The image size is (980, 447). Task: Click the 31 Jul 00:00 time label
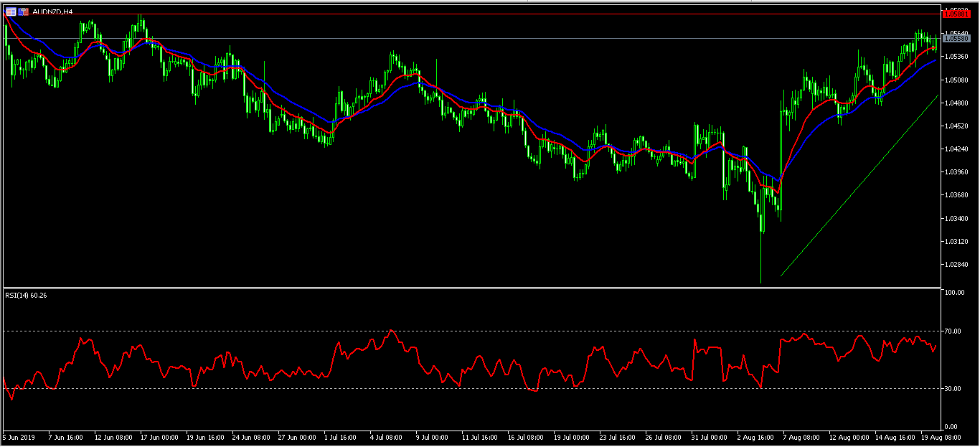coord(710,436)
